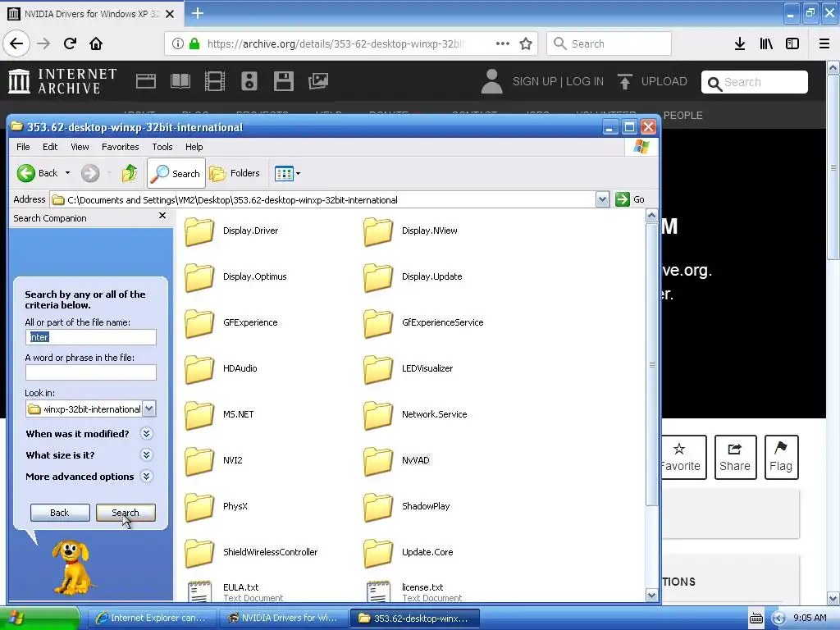Open Firefox downloads arrow
This screenshot has width=840, height=630.
click(740, 43)
